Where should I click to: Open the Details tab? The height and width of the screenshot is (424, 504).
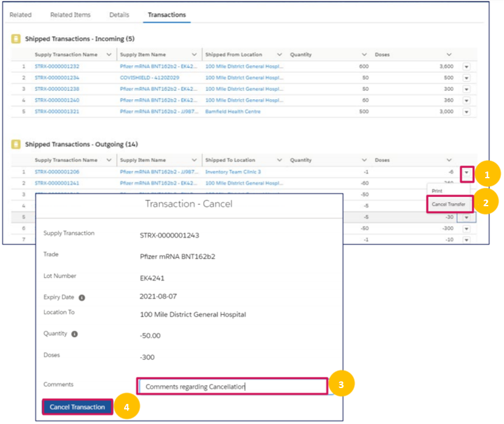(119, 15)
